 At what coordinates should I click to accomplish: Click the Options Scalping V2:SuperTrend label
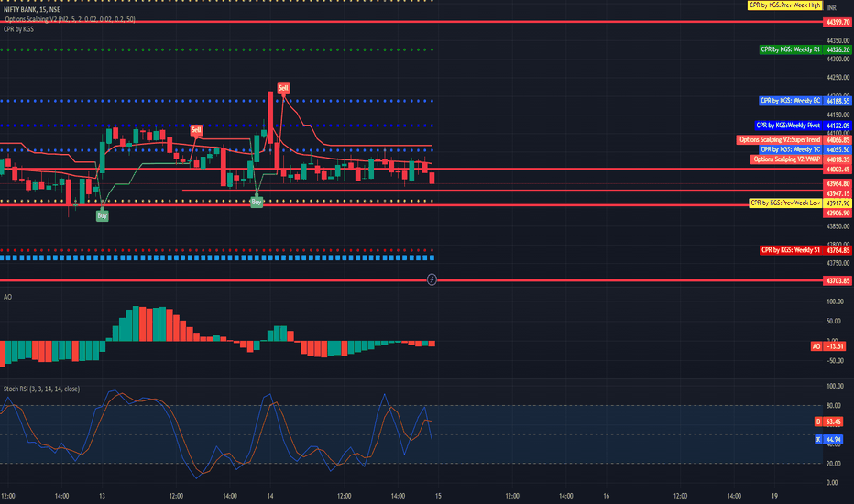pos(780,140)
